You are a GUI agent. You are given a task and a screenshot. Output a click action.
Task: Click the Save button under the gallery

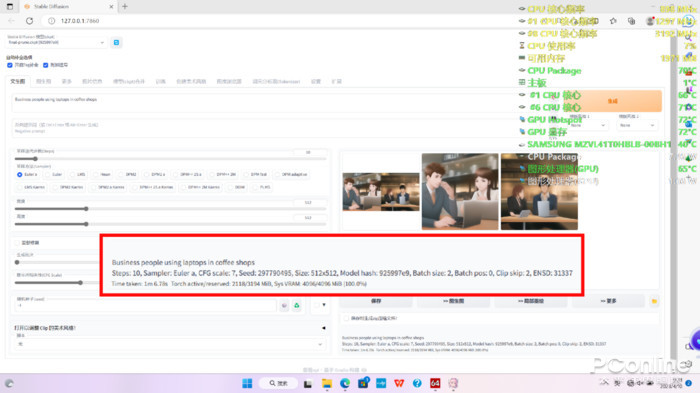376,301
